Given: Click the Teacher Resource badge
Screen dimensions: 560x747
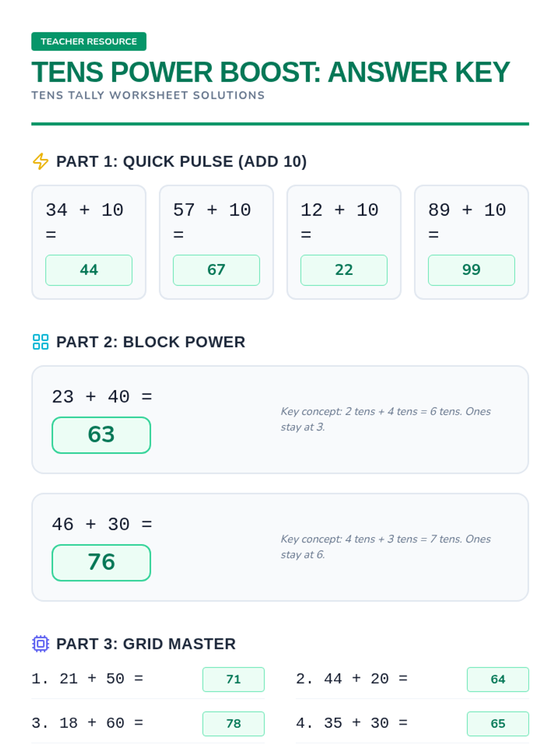Looking at the screenshot, I should (x=89, y=42).
